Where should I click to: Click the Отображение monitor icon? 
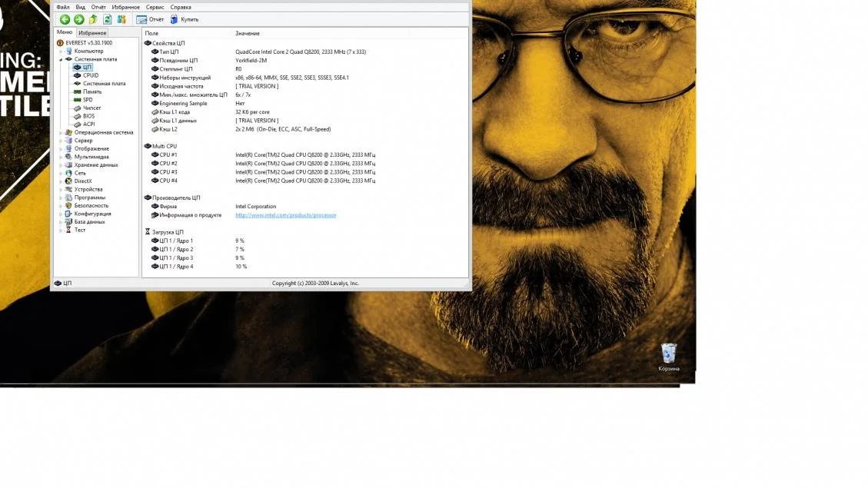tap(68, 149)
